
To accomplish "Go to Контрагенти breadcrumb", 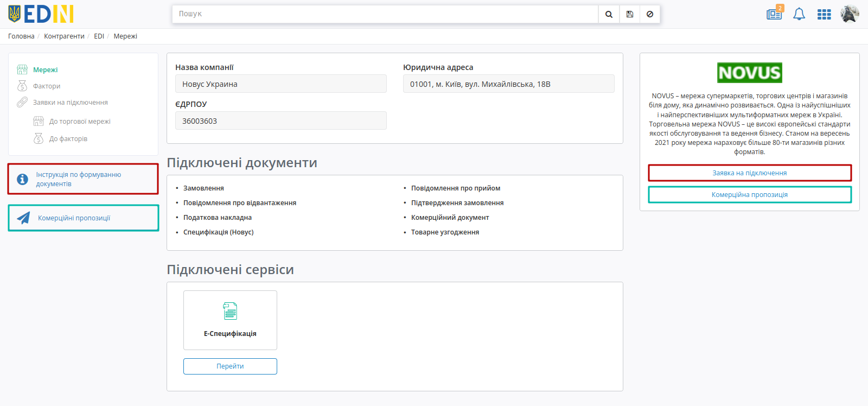I will (64, 36).
